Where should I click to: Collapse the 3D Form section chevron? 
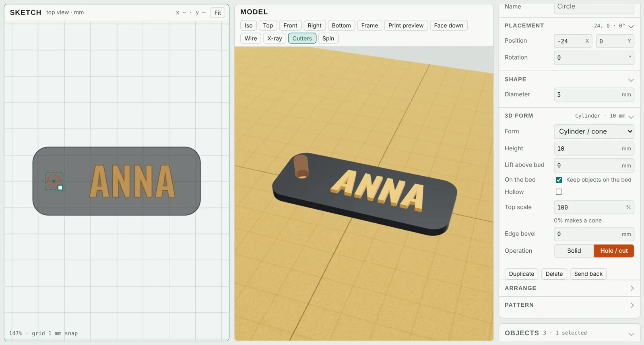[x=631, y=116]
